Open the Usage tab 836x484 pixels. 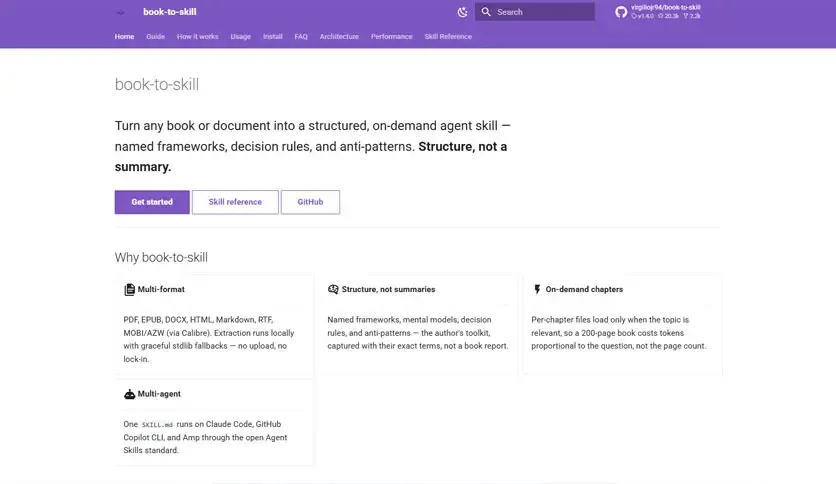coord(240,37)
